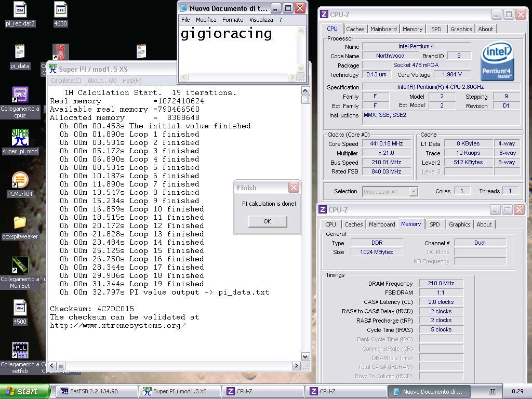Launch the MemSet shortcut icon
Viewport: 532px width, 399px height.
pyautogui.click(x=20, y=265)
